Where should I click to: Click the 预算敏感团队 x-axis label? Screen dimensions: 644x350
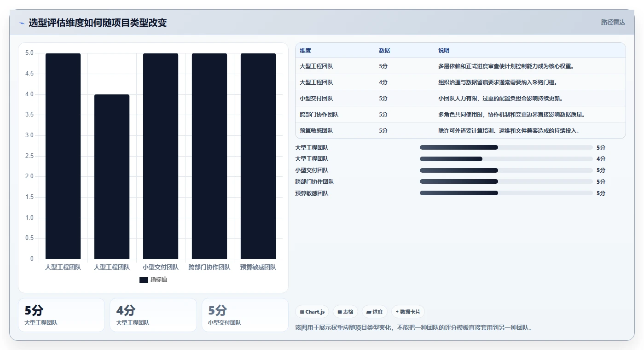click(x=258, y=267)
